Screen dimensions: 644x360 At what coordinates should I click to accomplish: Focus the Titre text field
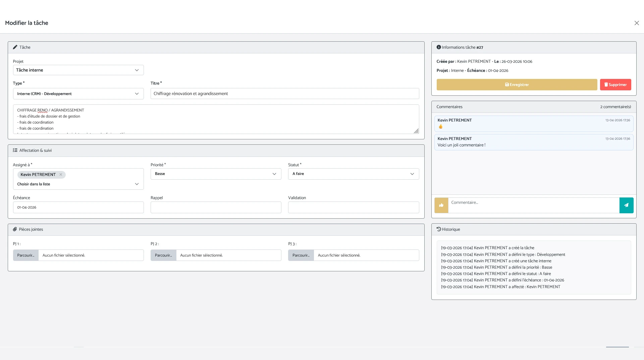(x=284, y=94)
